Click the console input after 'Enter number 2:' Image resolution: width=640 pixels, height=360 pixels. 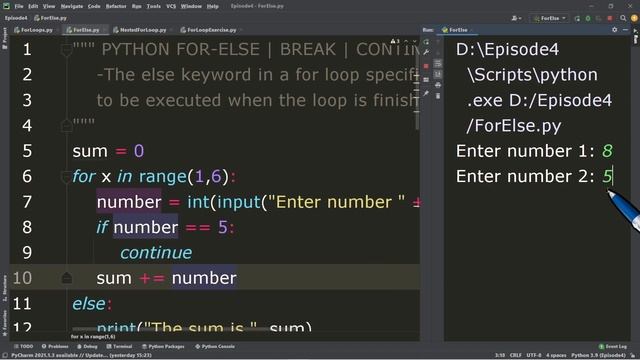[x=607, y=176]
